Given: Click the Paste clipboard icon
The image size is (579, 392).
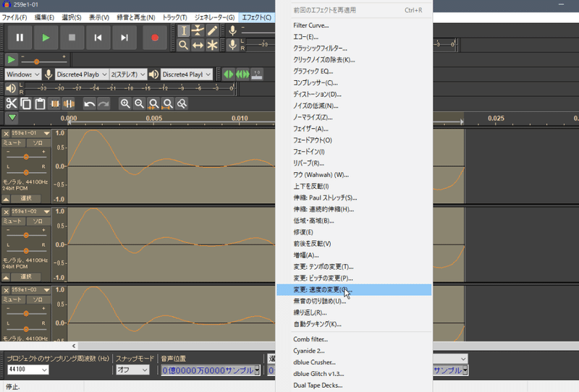Looking at the screenshot, I should (40, 103).
